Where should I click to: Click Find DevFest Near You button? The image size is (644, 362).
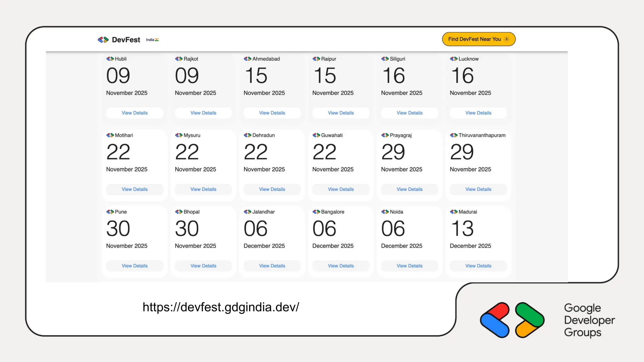479,39
